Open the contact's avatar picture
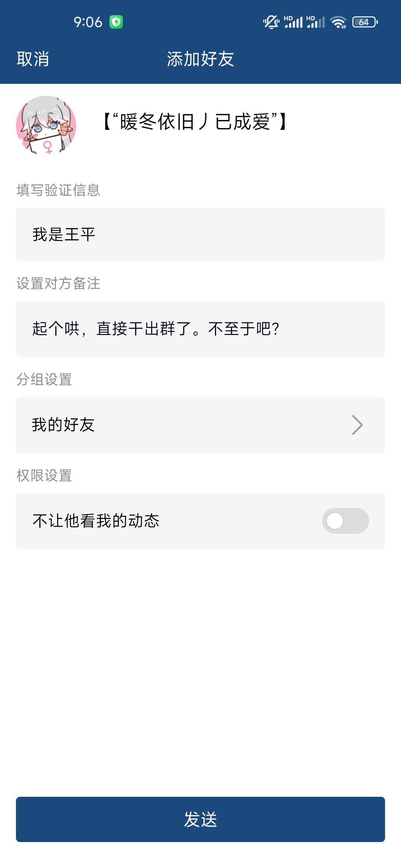 click(x=46, y=125)
